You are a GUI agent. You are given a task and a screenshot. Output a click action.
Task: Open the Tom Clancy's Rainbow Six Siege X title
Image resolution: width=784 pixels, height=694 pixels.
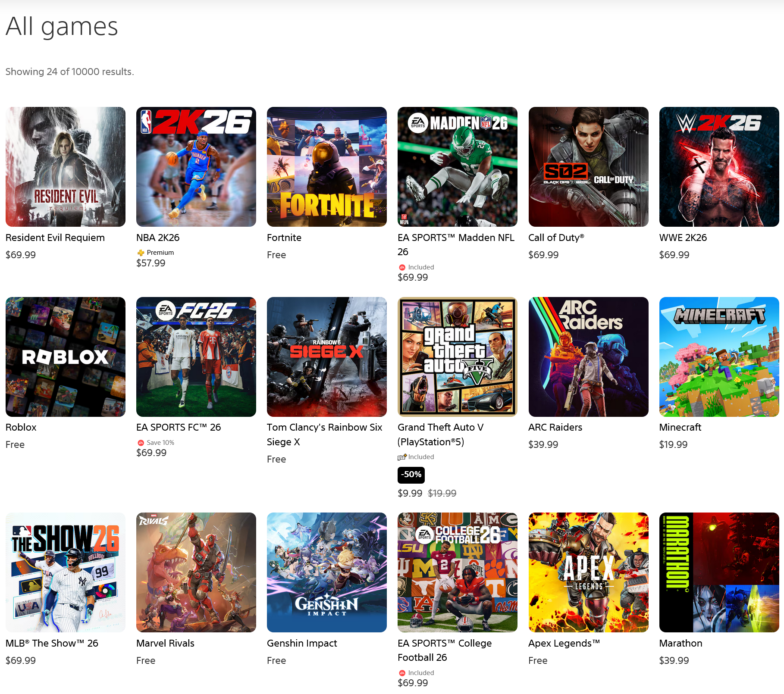pyautogui.click(x=324, y=435)
